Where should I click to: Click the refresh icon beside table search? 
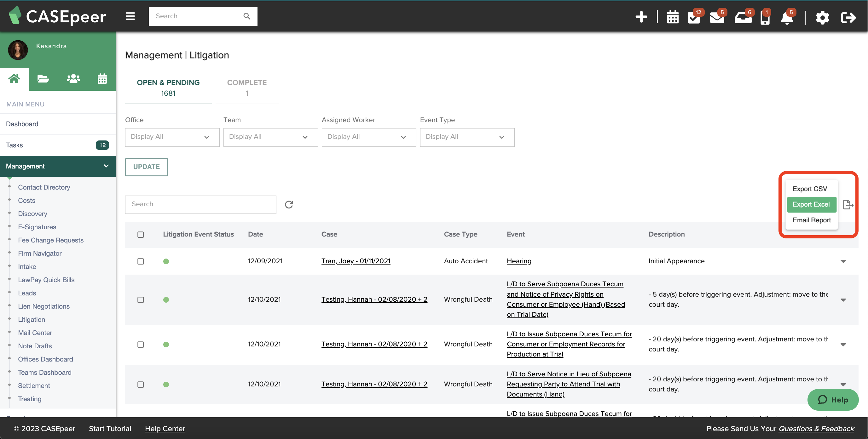click(x=289, y=204)
